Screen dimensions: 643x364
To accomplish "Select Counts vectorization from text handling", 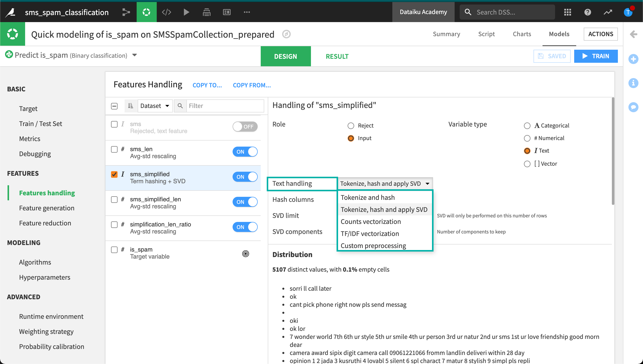I will [x=371, y=221].
